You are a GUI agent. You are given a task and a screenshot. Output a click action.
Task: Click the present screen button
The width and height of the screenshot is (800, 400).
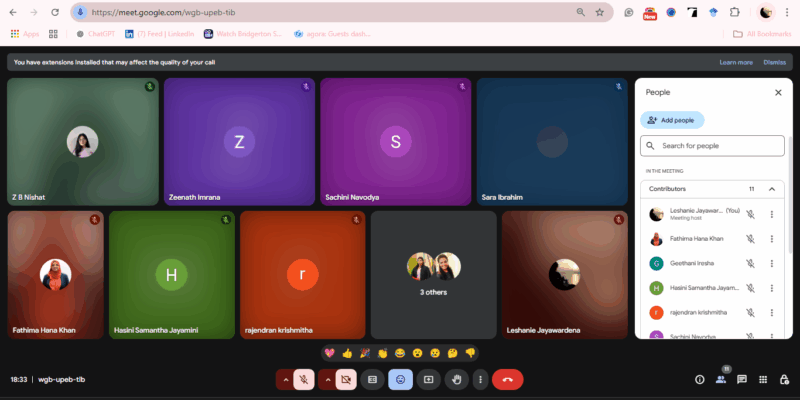(x=429, y=379)
